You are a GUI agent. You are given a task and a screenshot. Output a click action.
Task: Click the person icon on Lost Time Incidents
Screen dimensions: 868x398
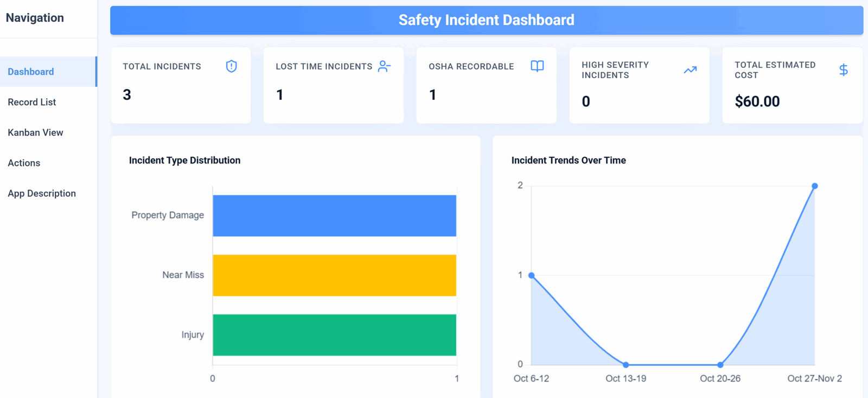click(384, 66)
